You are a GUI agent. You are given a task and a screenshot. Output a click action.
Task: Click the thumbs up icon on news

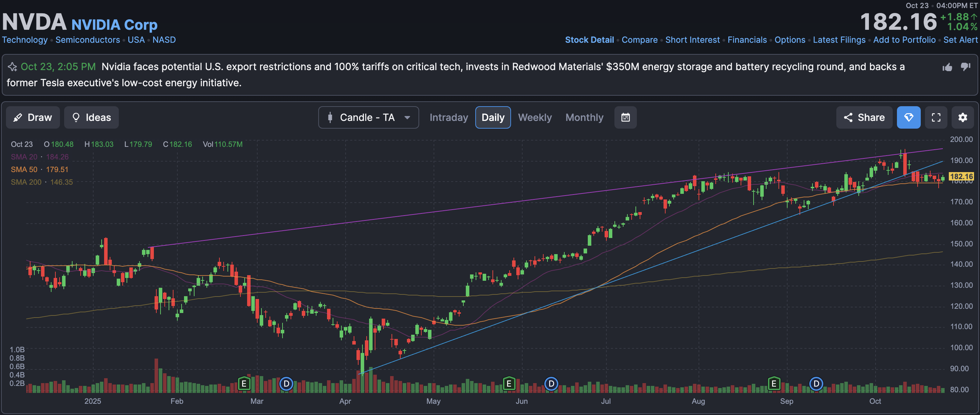(x=947, y=67)
